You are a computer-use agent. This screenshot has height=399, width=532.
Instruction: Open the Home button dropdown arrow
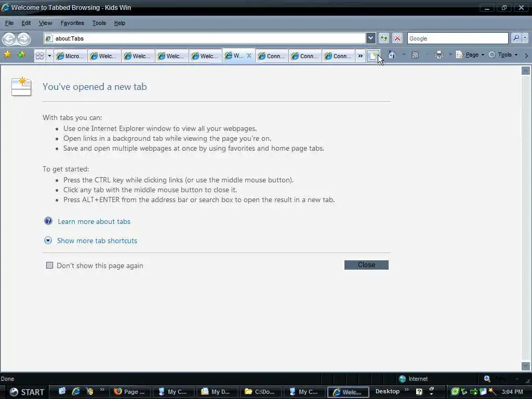coord(403,55)
